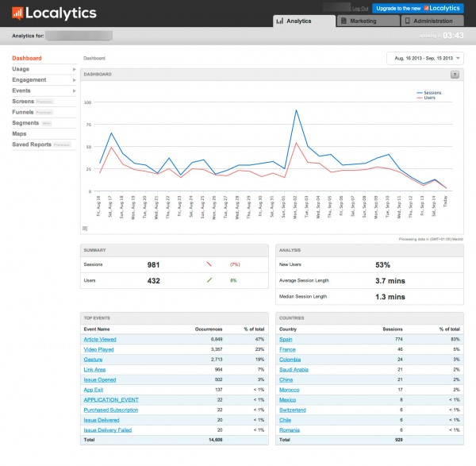The image size is (476, 466).
Task: Click the New Users 53% value
Action: tap(383, 264)
